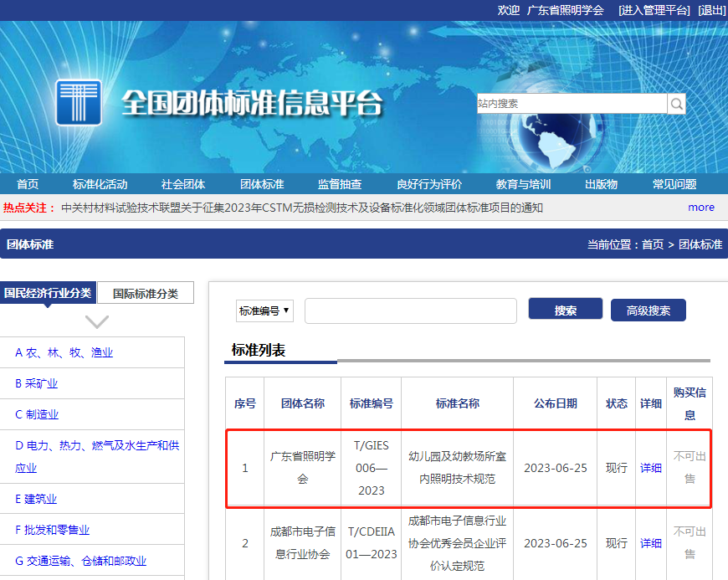The width and height of the screenshot is (728, 580).
Task: Switch to 国民经济行业分类 tab
Action: [x=48, y=293]
